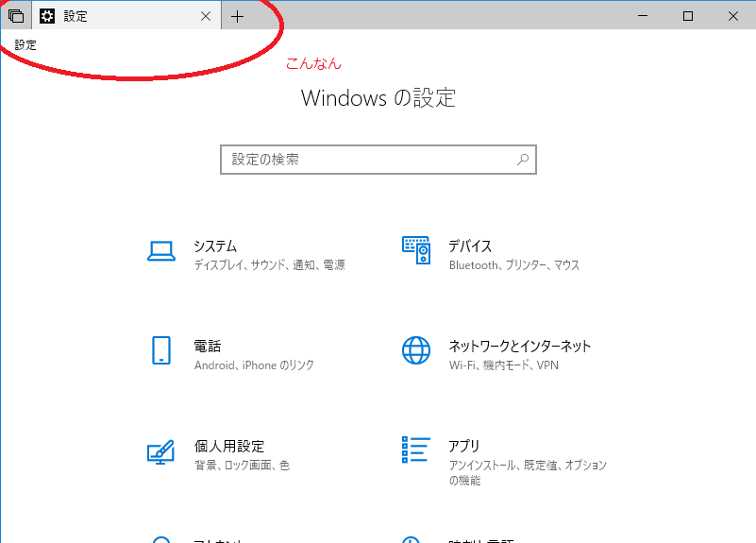756x543 pixels.
Task: Click the 個人用設定 paintbrush icon
Action: (x=161, y=451)
